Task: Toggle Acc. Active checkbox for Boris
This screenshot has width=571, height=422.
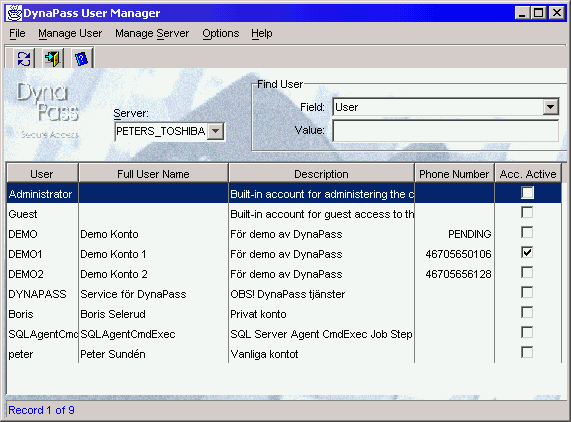Action: tap(527, 312)
